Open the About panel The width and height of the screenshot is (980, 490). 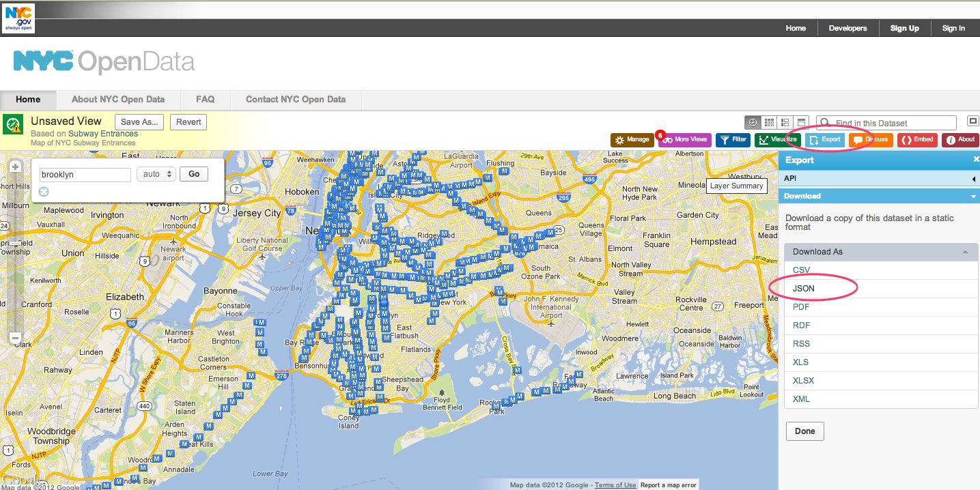(x=960, y=139)
